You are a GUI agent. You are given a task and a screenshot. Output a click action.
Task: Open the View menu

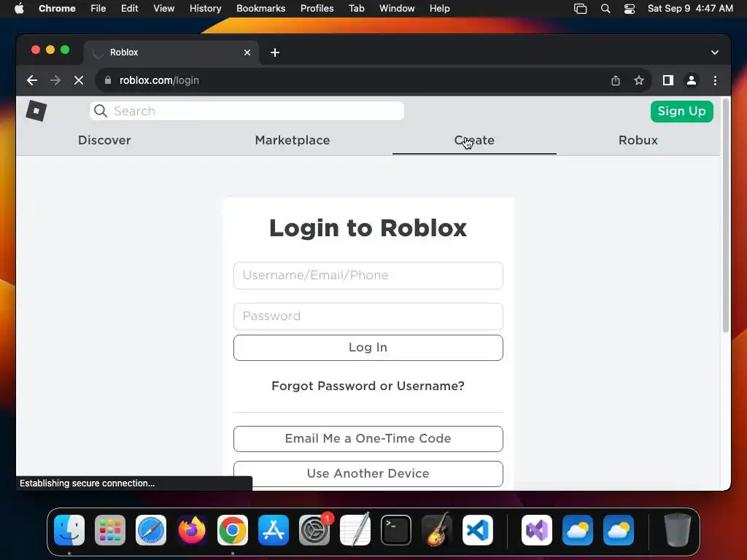click(163, 9)
